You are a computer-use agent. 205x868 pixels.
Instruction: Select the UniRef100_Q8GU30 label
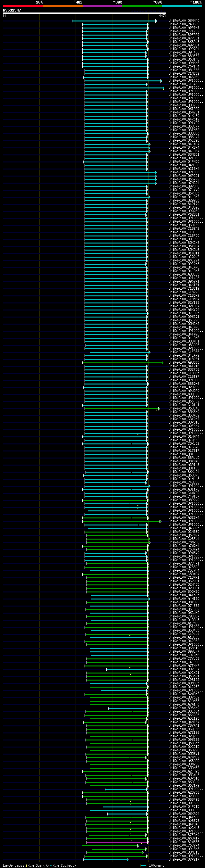click(184, 134)
